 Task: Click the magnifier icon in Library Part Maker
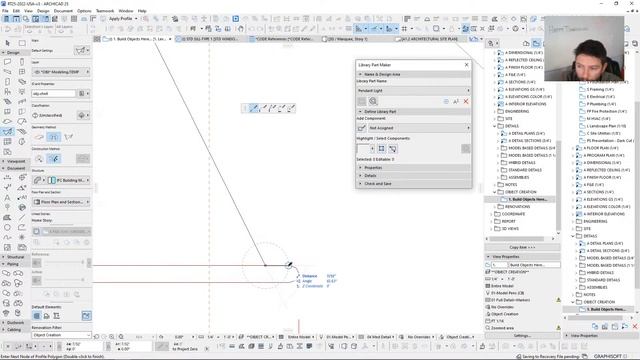pyautogui.click(x=373, y=101)
